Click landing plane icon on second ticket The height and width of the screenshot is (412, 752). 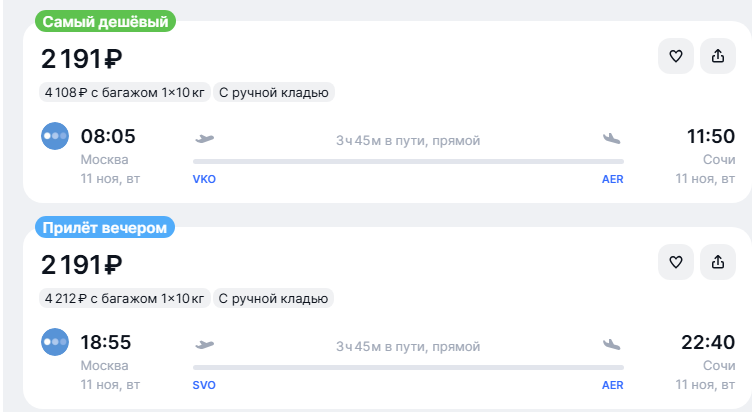[611, 344]
